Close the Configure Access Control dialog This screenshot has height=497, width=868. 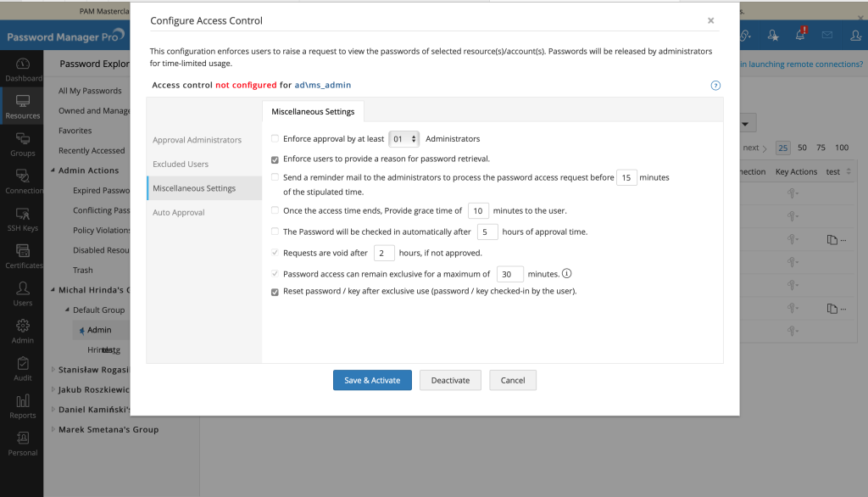[710, 20]
